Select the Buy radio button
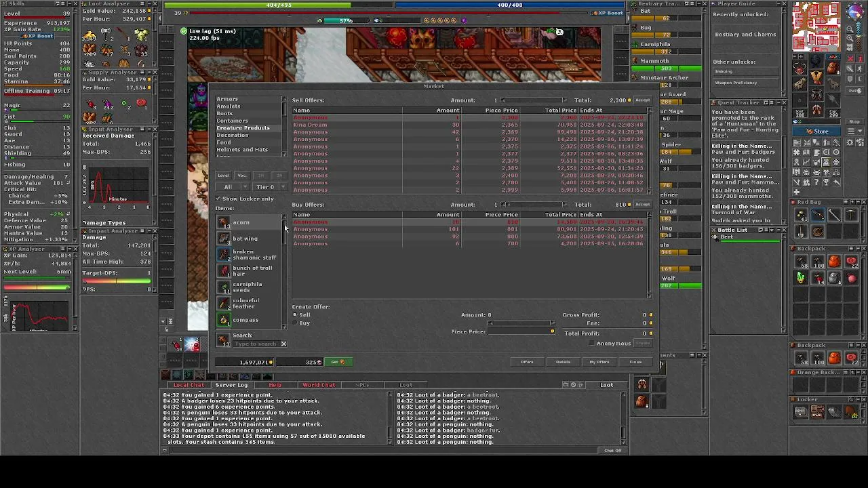This screenshot has height=488, width=868. (295, 323)
